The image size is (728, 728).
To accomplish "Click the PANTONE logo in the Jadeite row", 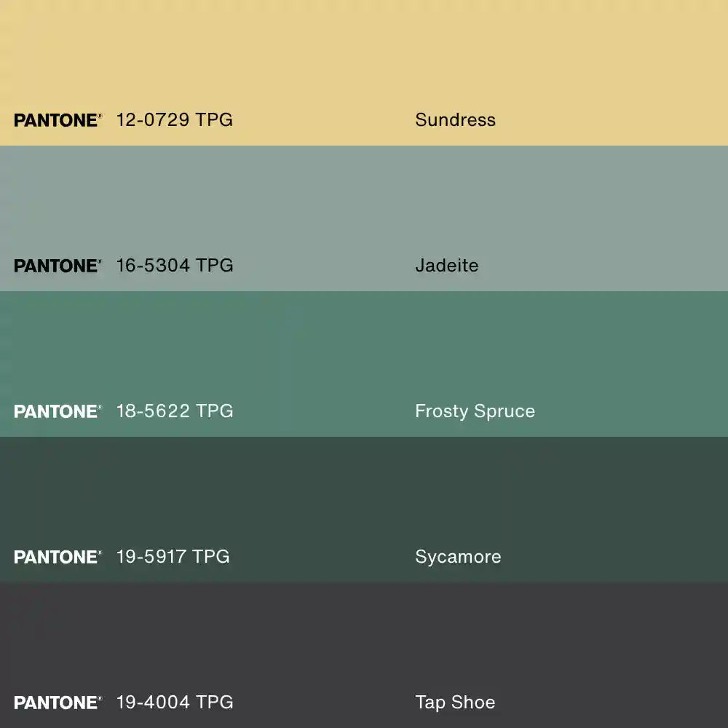I will 58,266.
